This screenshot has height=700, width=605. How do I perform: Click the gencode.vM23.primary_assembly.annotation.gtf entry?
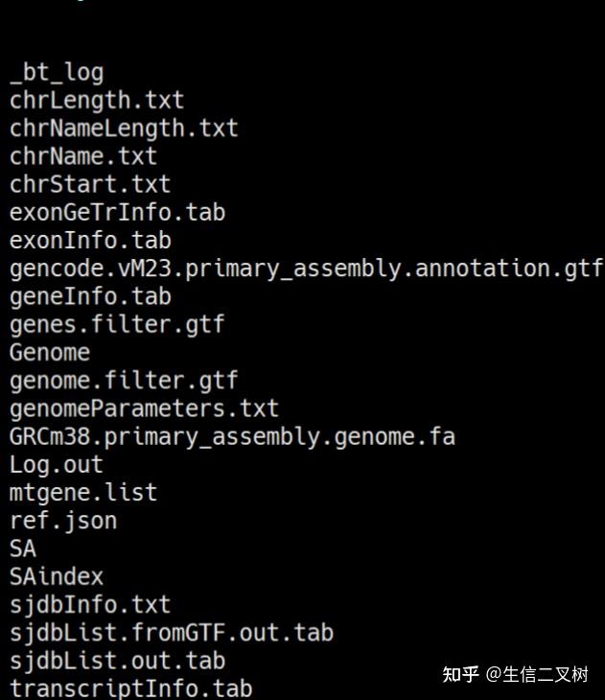click(306, 268)
